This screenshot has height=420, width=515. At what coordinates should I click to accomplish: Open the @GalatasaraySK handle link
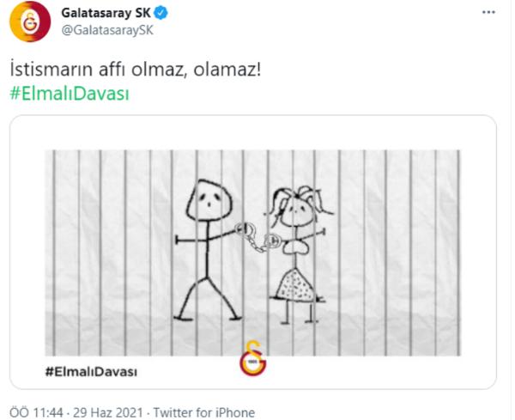tap(107, 31)
